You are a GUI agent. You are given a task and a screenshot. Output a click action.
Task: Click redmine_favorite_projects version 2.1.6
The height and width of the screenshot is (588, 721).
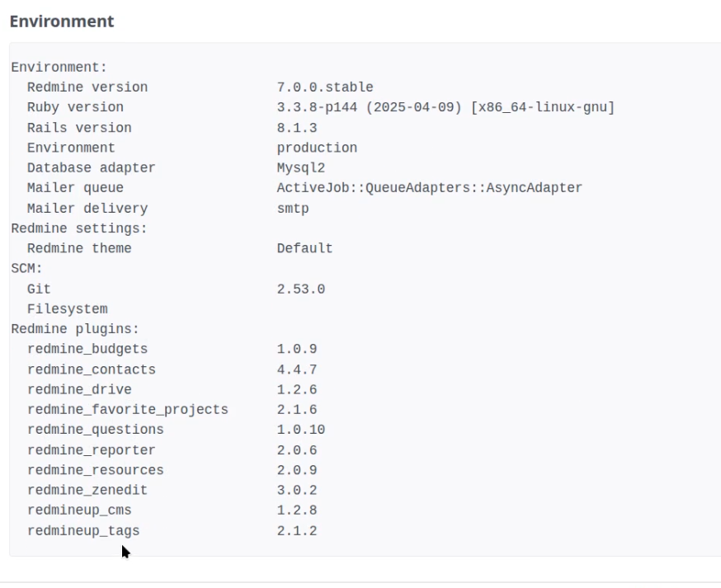click(297, 409)
